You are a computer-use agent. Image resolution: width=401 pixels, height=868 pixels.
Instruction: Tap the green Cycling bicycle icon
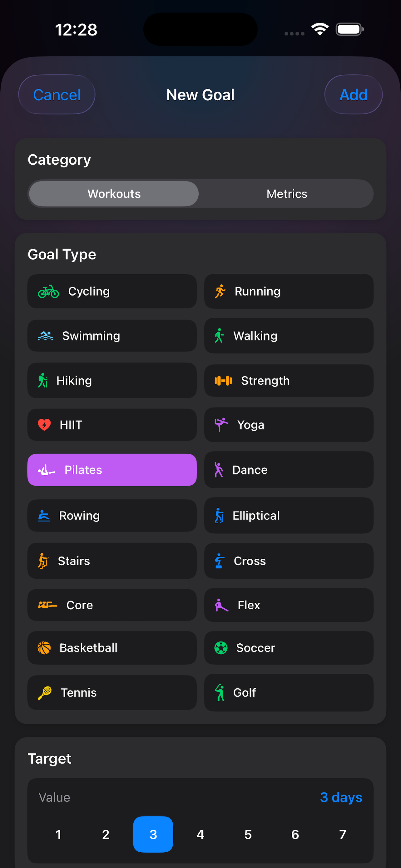click(48, 292)
